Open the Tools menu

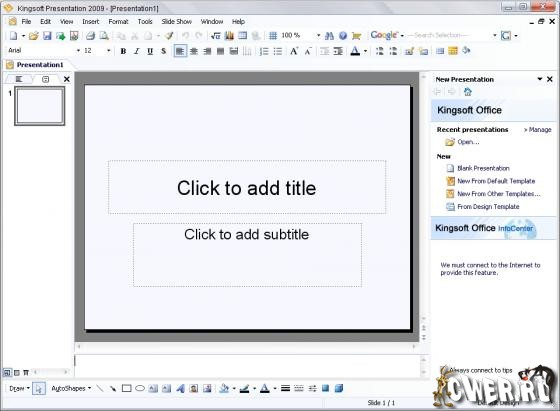pyautogui.click(x=145, y=21)
